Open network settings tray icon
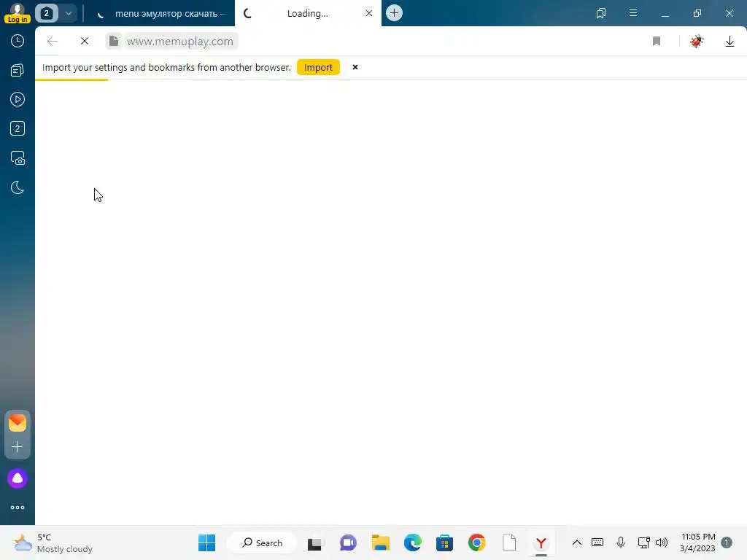Viewport: 747px width, 560px height. (643, 542)
